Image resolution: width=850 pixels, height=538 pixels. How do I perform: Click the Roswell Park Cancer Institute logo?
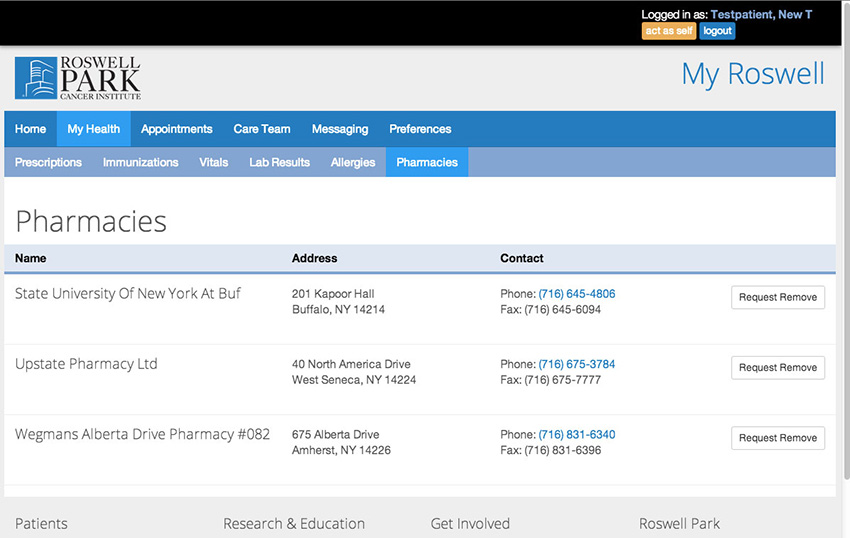point(78,78)
